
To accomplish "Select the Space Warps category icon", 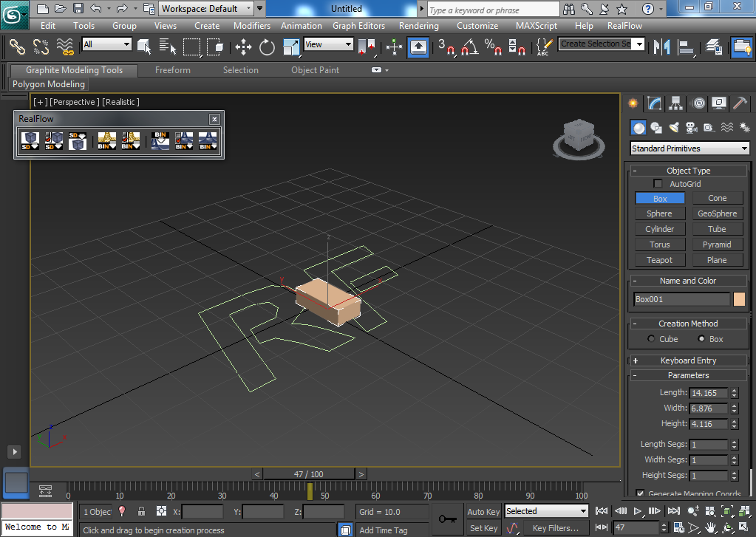I will [727, 128].
